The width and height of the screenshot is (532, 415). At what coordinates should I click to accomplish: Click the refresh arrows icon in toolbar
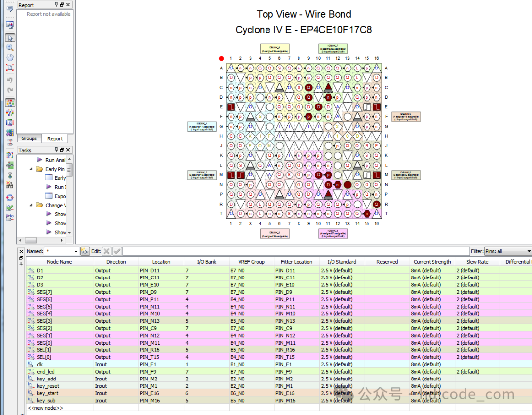coord(10,197)
